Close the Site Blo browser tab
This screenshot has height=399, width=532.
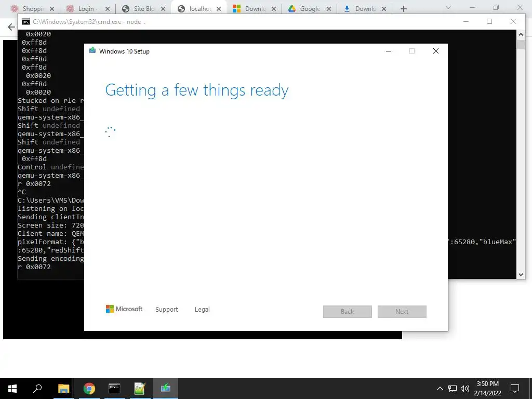(x=163, y=9)
